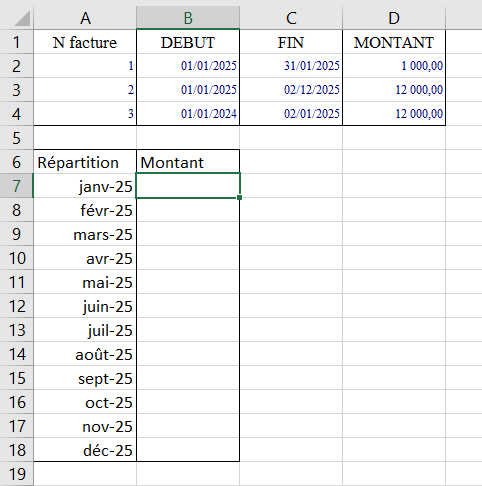Select the cell containing 02/12/2025
Viewport: 482px width, 486px height.
291,90
